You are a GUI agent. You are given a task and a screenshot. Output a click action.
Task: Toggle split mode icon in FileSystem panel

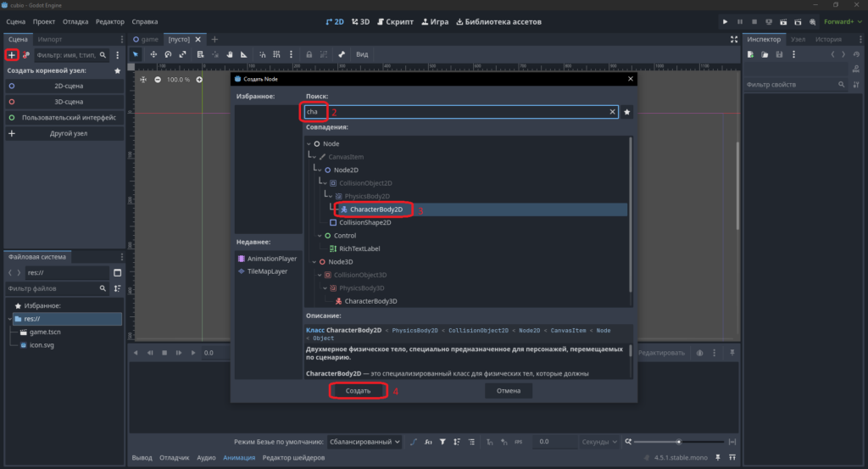click(117, 272)
